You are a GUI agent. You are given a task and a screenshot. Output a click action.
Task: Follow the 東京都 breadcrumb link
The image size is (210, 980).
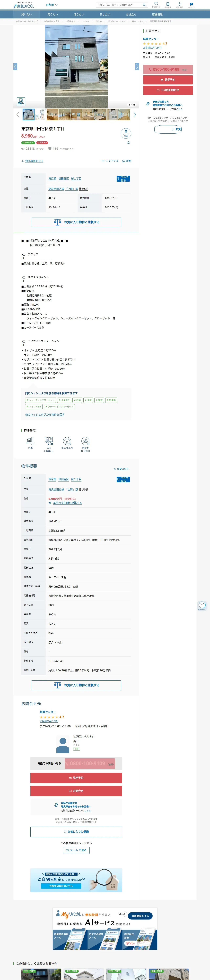pos(99,22)
